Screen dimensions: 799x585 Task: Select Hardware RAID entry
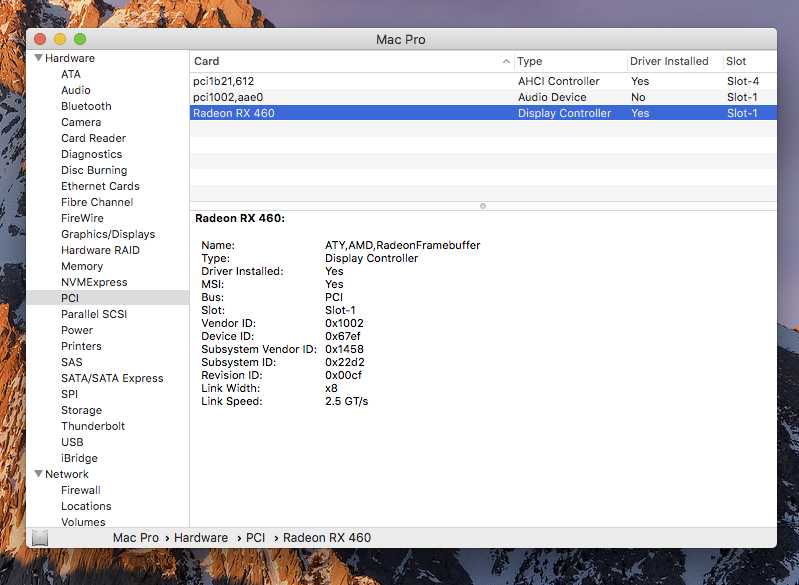coord(100,250)
